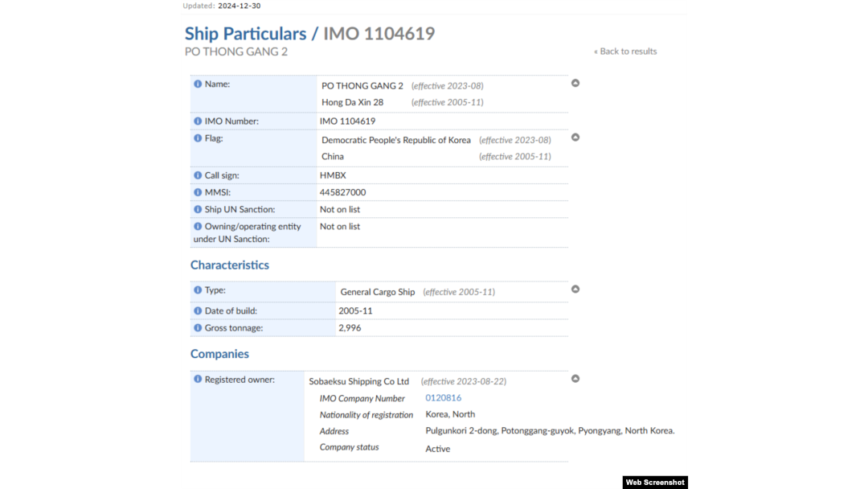Select effective 2023-08-22 owner date
Viewport: 868px width, 489px height.
(464, 381)
